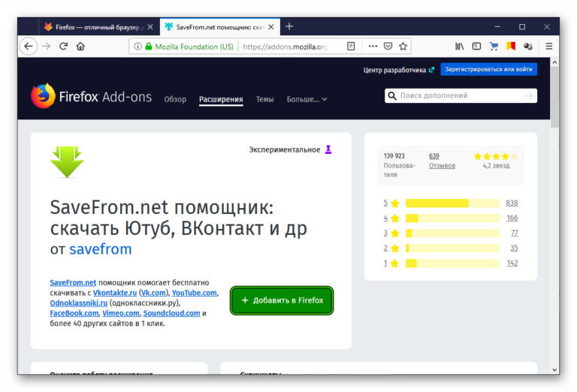
Task: Click the grey extension icon beside the hamburger menu
Action: coord(528,47)
